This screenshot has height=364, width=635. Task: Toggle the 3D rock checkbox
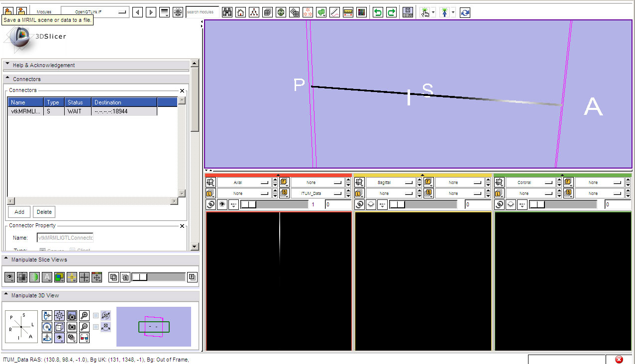[x=96, y=327]
